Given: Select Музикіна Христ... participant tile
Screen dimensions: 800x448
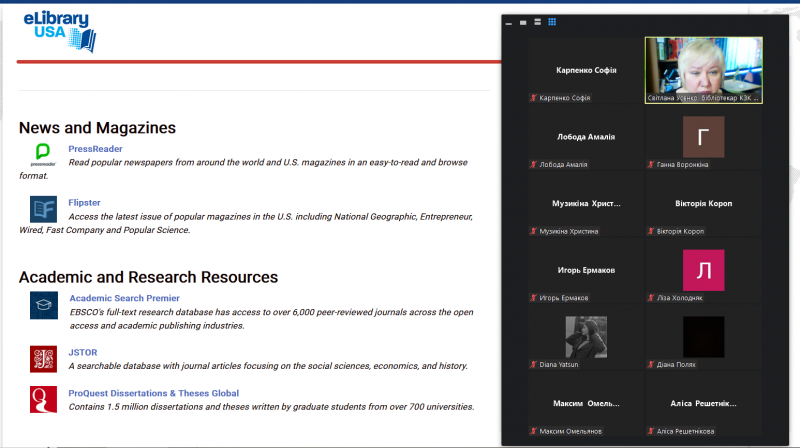Looking at the screenshot, I should [586, 203].
